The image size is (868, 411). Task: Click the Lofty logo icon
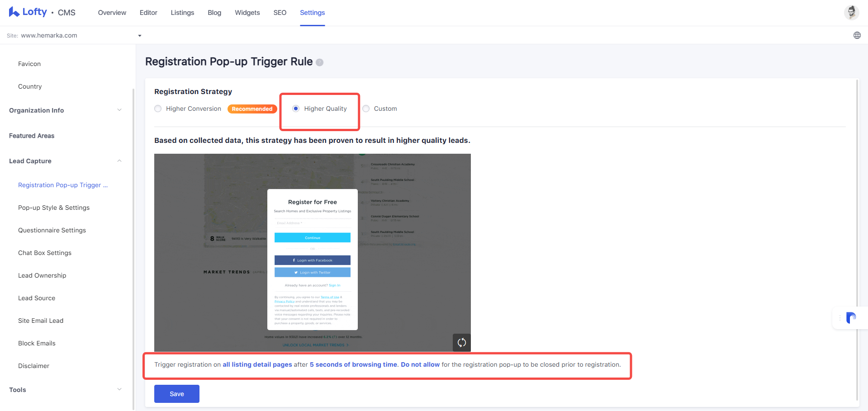[14, 12]
